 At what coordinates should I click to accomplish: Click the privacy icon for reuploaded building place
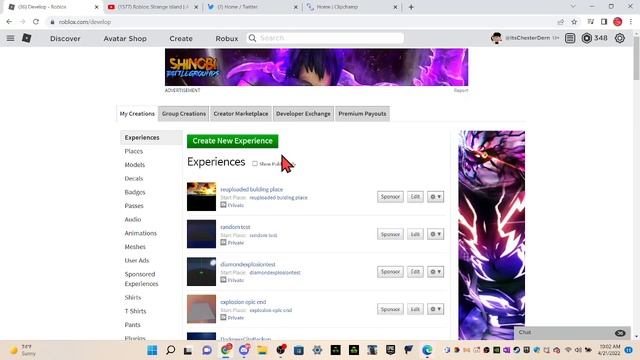pyautogui.click(x=223, y=205)
